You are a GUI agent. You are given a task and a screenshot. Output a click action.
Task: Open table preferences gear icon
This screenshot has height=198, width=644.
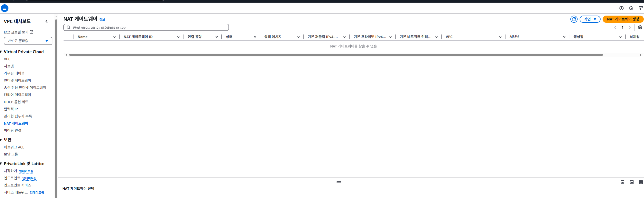640,27
